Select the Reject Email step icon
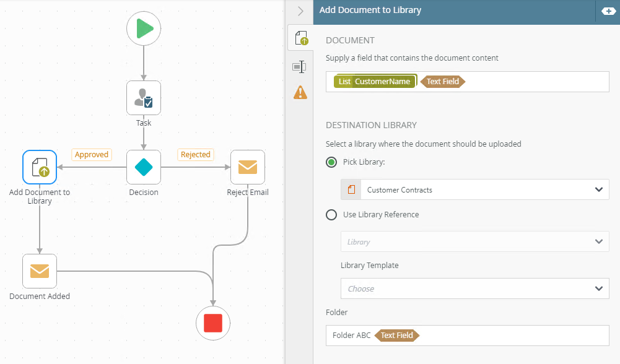The width and height of the screenshot is (620, 364). coord(248,167)
